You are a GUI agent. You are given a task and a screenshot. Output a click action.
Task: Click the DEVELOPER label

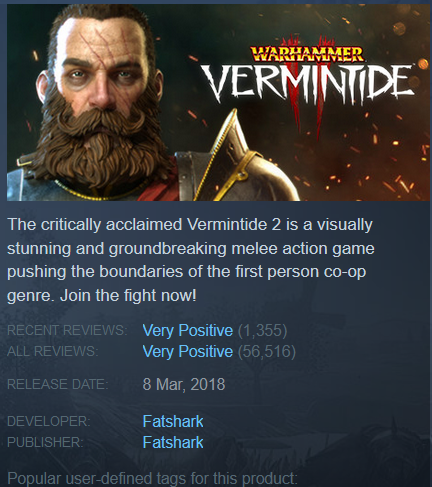coord(49,421)
